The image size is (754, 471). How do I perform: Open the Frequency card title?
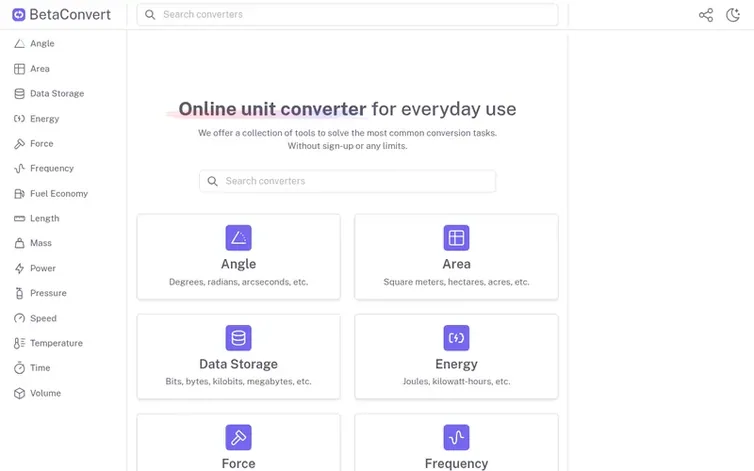(456, 463)
